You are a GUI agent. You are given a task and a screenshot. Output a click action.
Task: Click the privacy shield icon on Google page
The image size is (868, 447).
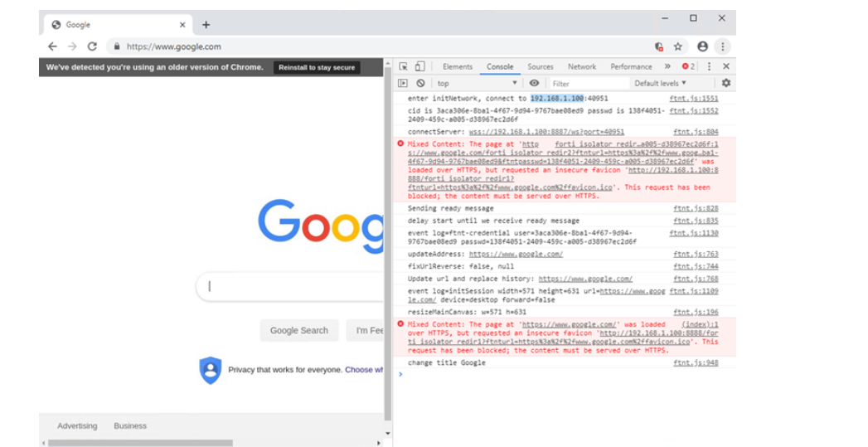pyautogui.click(x=211, y=370)
